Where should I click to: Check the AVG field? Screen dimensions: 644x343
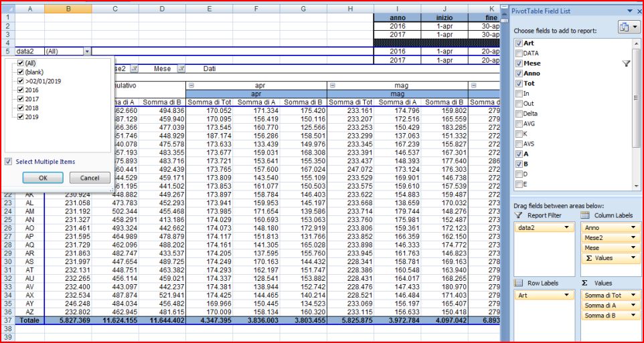coord(519,124)
